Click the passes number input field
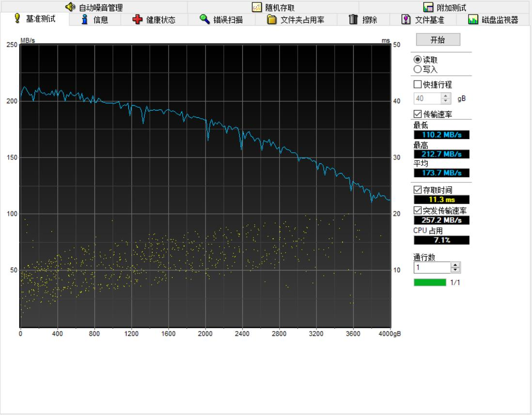Viewport: 532px width, 415px height. pyautogui.click(x=431, y=268)
